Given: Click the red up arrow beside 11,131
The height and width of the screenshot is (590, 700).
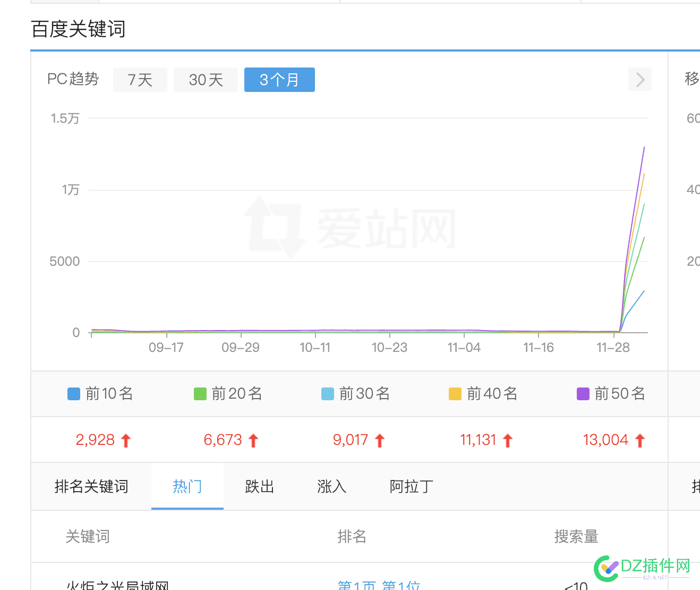Looking at the screenshot, I should [508, 441].
